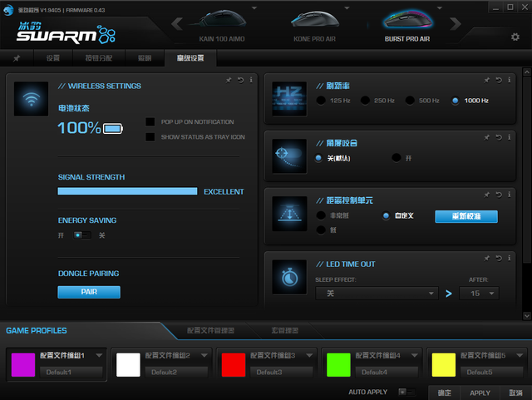Open the 配置文件管理器 profile manager tab
Image resolution: width=532 pixels, height=400 pixels.
click(210, 330)
